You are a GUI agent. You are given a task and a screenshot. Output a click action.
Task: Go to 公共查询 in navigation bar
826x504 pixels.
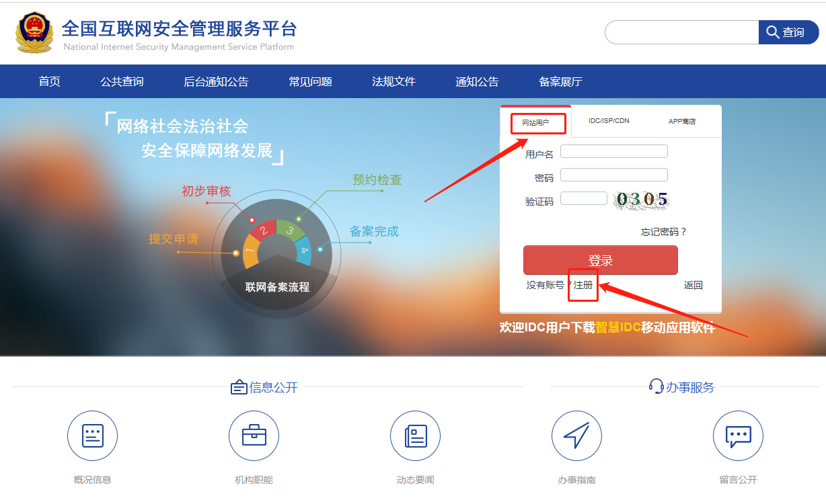122,82
